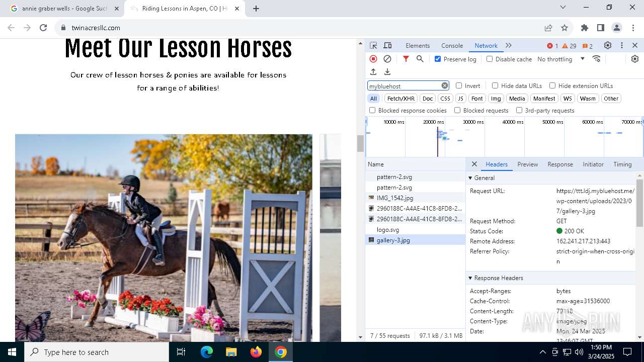
Task: Open the Chrome tab search dropdown
Action: click(x=563, y=7)
